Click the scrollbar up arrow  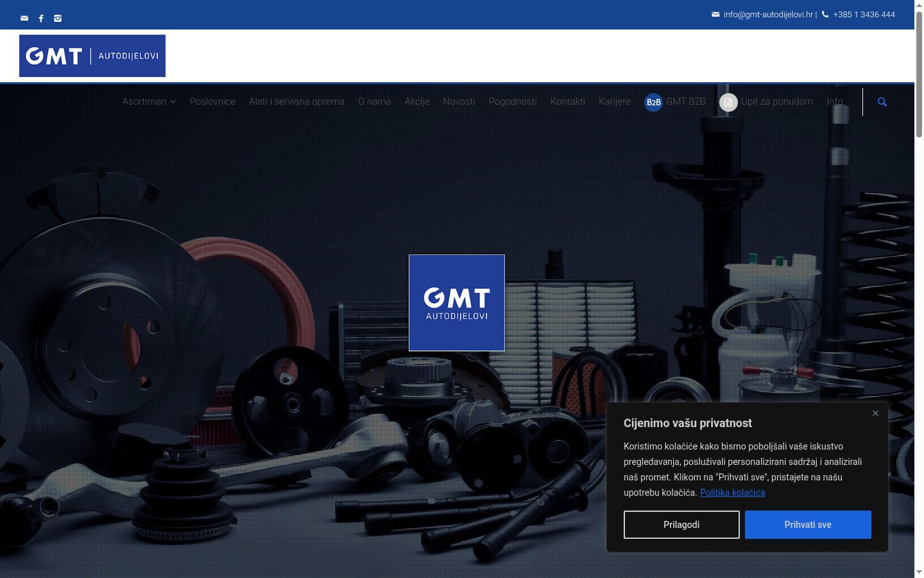coord(919,4)
